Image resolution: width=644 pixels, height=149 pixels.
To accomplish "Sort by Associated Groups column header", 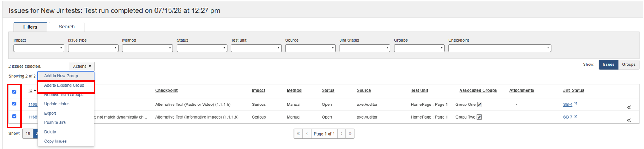I will pyautogui.click(x=478, y=90).
